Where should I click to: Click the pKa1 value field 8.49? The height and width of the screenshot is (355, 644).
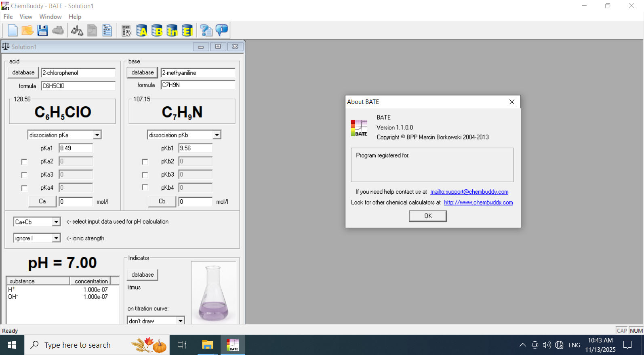coord(76,148)
